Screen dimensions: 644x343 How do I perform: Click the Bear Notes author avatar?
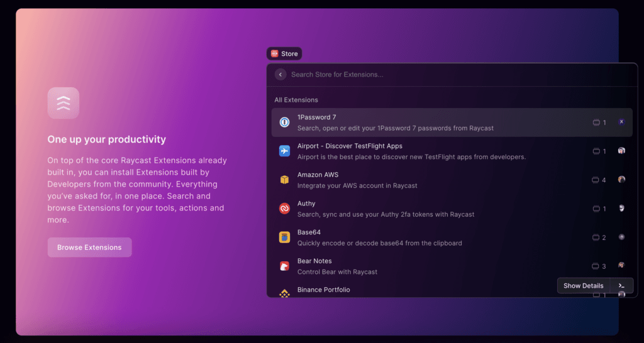pos(621,266)
